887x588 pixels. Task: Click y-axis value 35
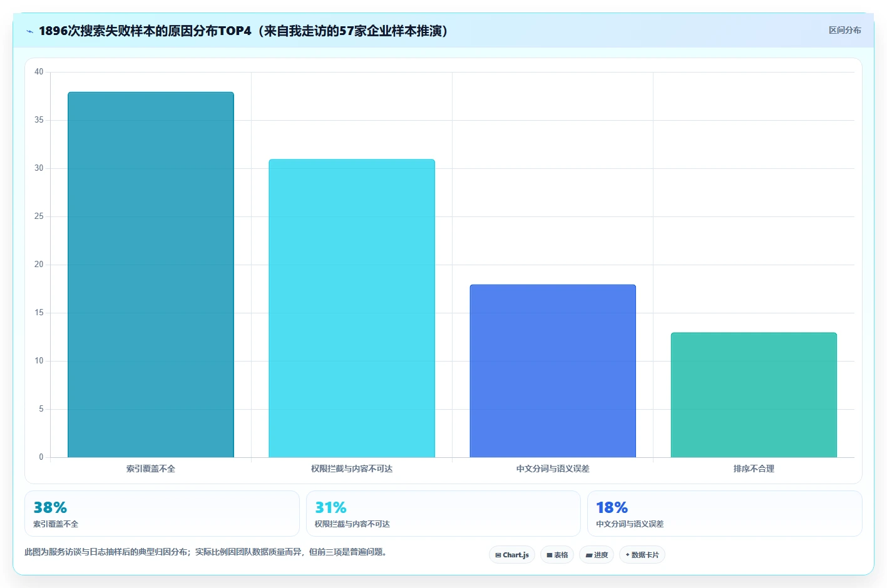click(39, 120)
